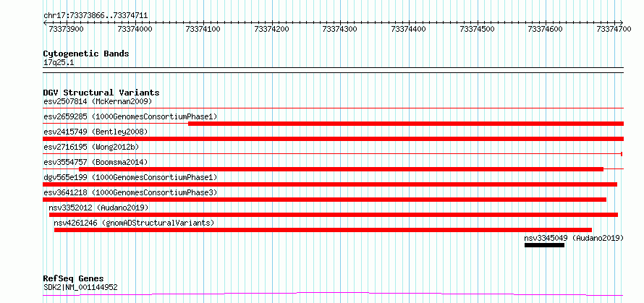Click the DGV Structural Variants track heading
Image resolution: width=644 pixels, height=303 pixels.
click(101, 93)
